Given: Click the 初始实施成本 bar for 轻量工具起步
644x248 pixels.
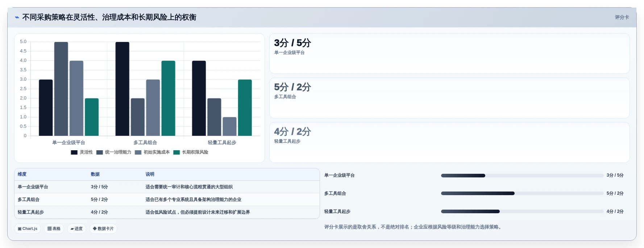Looking at the screenshot, I should pos(230,127).
